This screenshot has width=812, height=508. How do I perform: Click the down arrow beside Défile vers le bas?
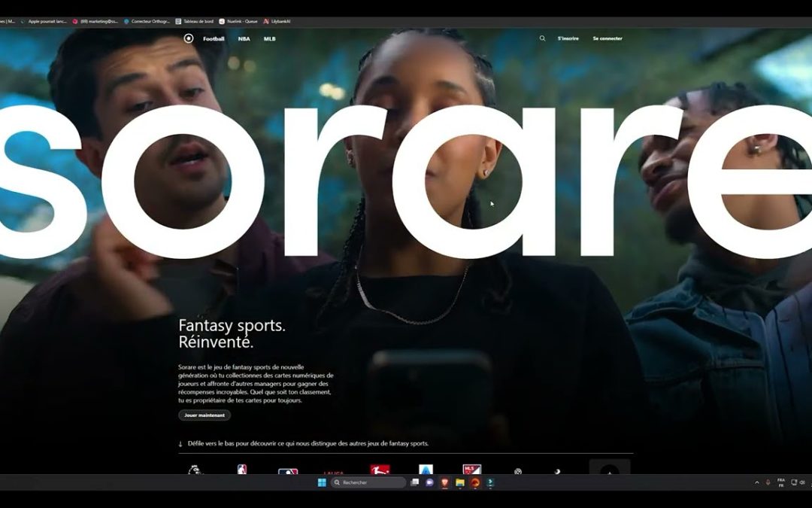tap(180, 444)
